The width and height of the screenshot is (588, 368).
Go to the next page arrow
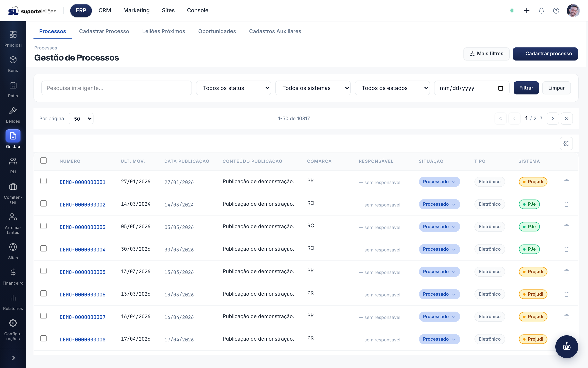point(553,119)
